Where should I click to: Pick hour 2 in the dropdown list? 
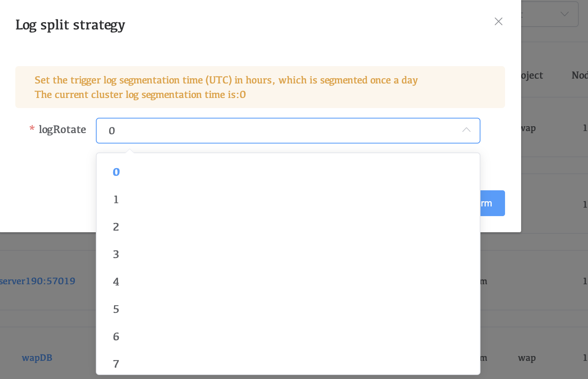tap(116, 227)
